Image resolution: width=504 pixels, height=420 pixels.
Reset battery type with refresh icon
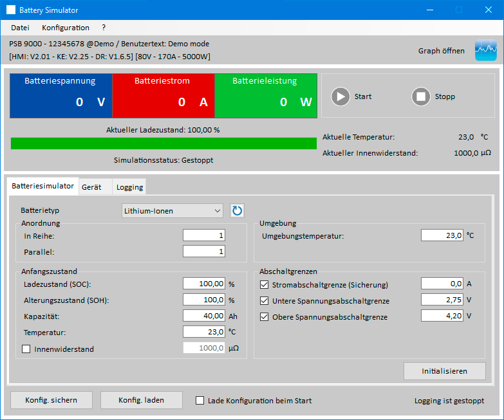(x=238, y=210)
